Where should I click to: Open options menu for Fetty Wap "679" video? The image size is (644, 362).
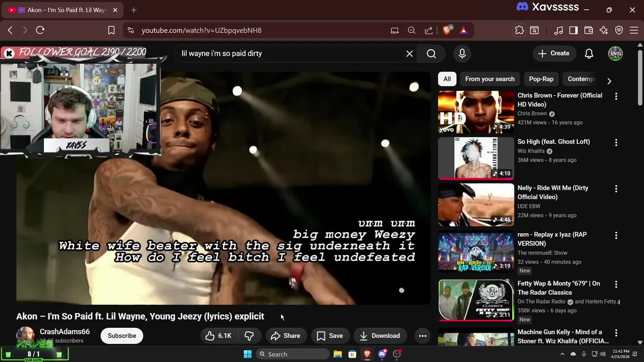click(616, 284)
